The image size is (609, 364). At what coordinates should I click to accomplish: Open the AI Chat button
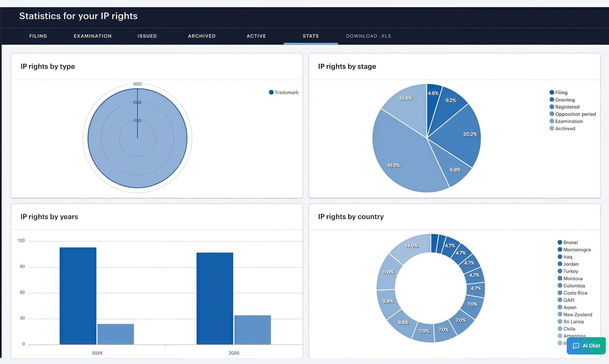[586, 346]
